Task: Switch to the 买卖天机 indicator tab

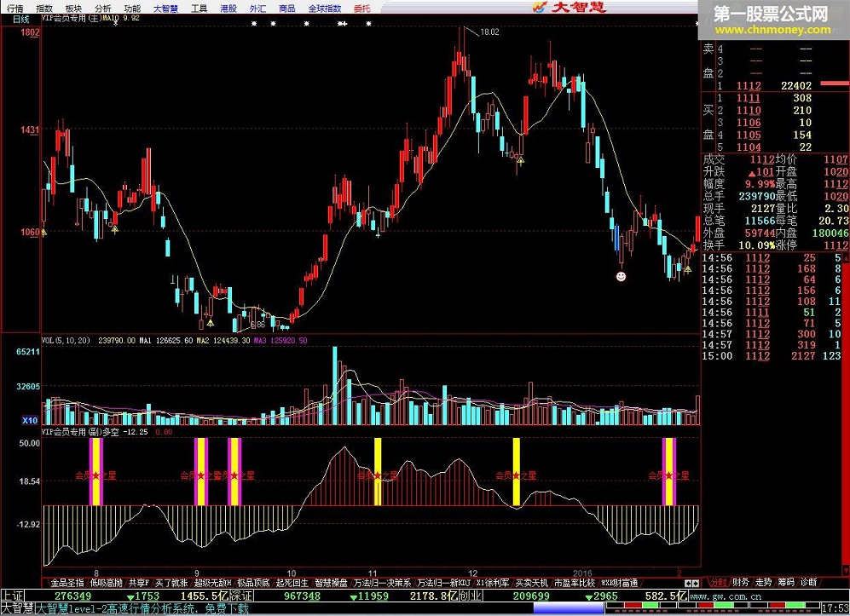Action: coord(532,583)
